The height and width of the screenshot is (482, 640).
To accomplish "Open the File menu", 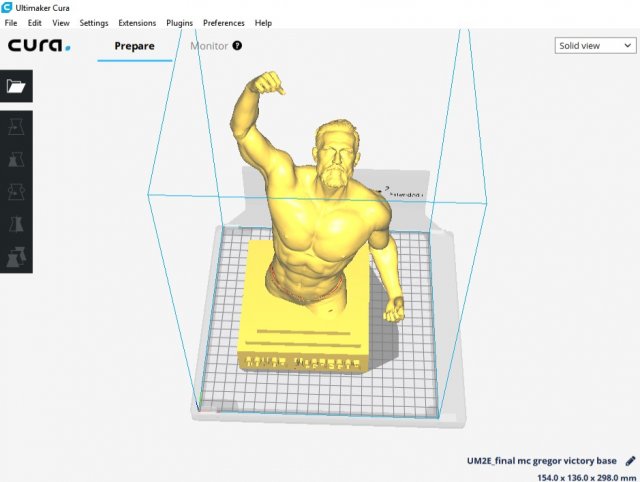I will point(11,23).
